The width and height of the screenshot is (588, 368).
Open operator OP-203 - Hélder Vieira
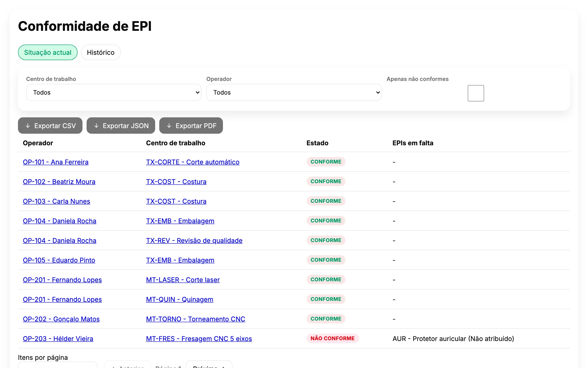[58, 339]
